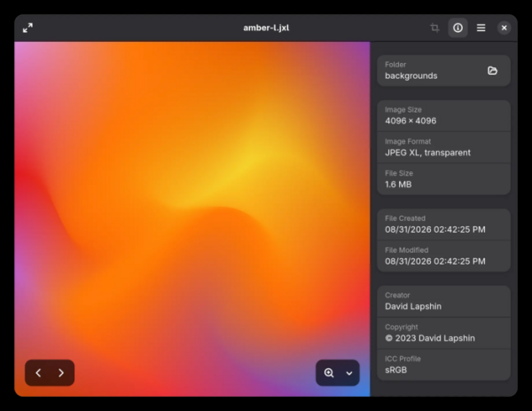
Task: Click the amber-l.jxl image preview
Action: click(192, 218)
